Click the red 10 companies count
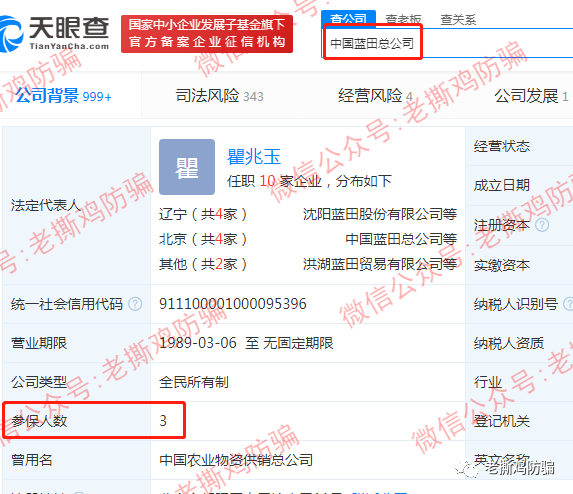Image resolution: width=573 pixels, height=494 pixels. point(267,181)
